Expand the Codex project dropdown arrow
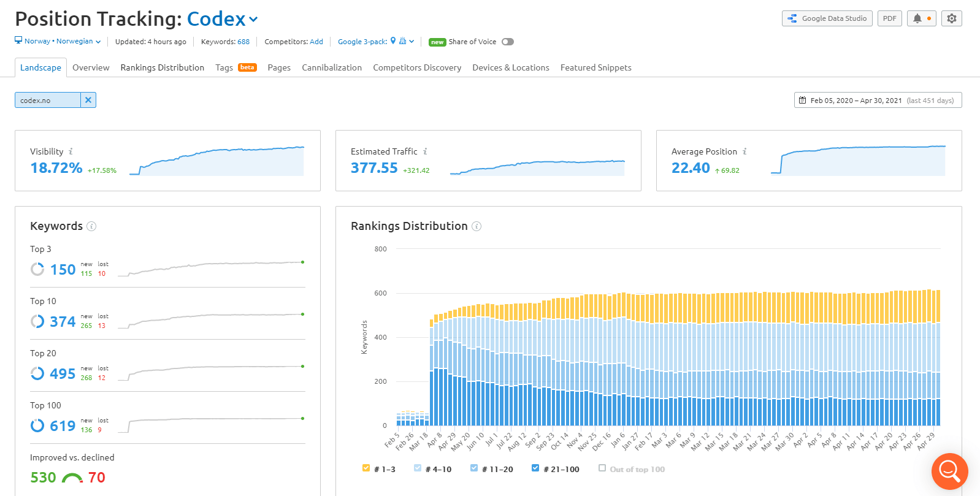This screenshot has height=496, width=980. pyautogui.click(x=253, y=20)
